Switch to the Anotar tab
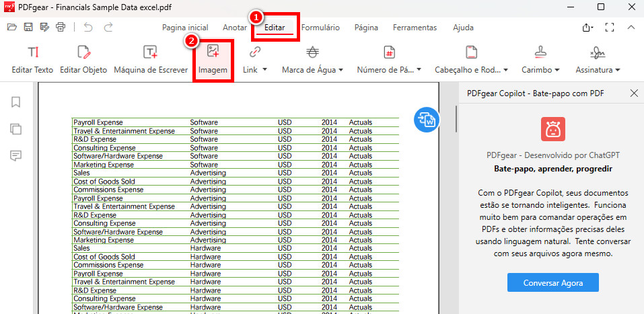 tap(235, 28)
